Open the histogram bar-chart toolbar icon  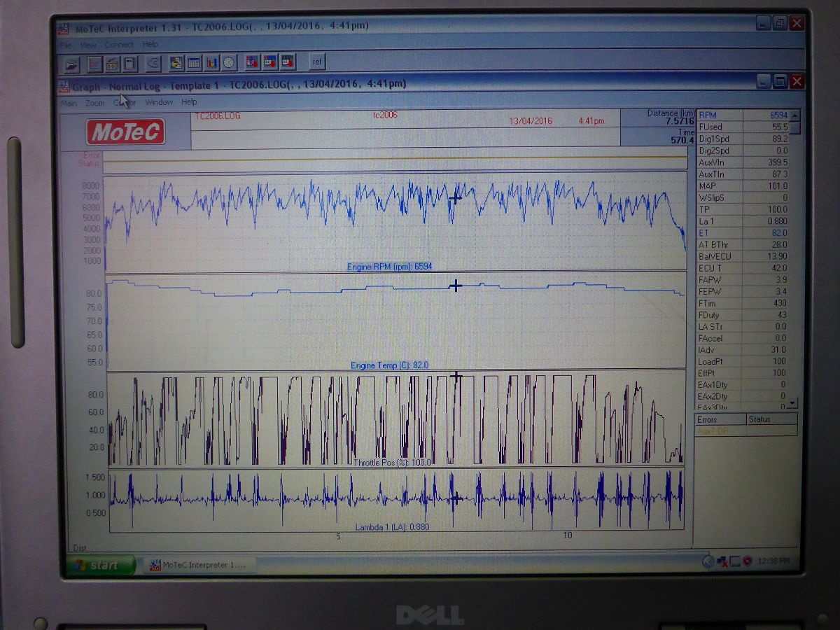point(211,63)
